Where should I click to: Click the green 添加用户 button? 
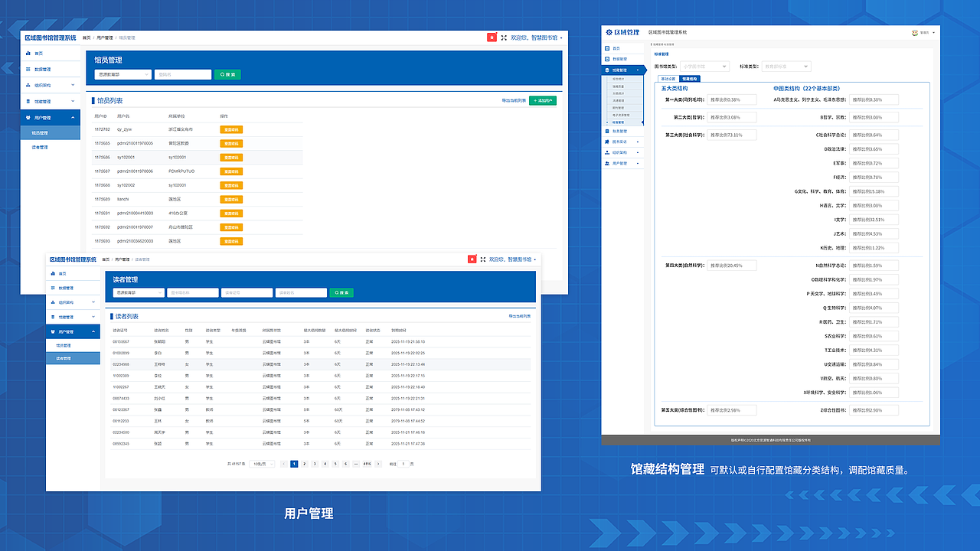point(543,100)
